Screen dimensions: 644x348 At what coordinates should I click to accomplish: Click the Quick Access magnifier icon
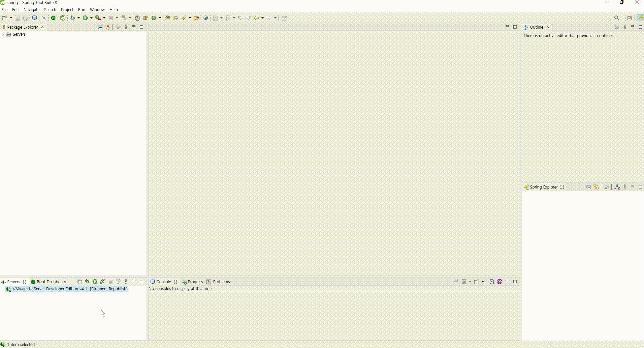617,18
